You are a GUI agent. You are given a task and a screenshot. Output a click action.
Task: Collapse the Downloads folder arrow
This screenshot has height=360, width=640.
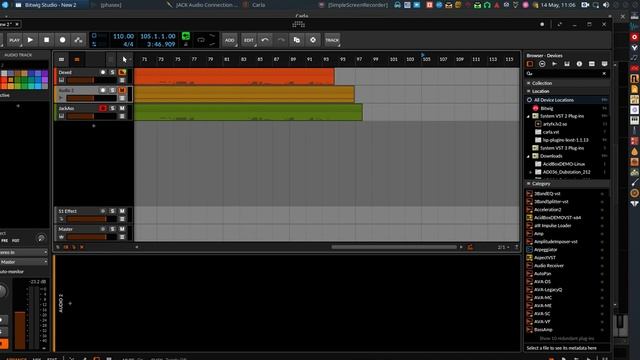point(528,156)
